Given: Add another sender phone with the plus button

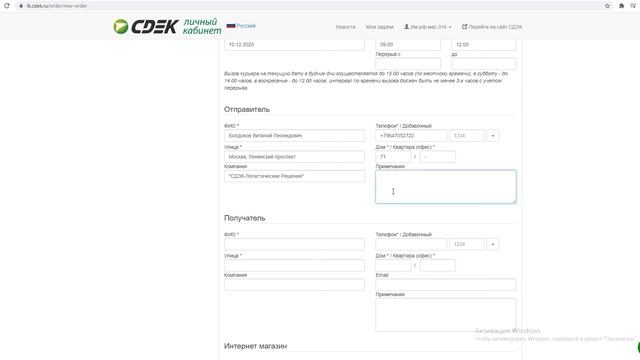Looking at the screenshot, I should (493, 136).
